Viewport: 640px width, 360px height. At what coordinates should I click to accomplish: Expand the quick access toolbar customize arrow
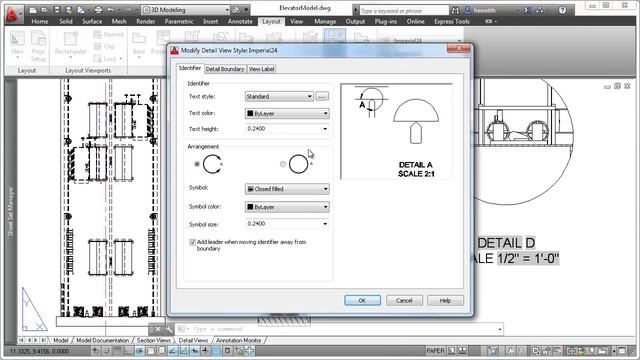click(247, 10)
